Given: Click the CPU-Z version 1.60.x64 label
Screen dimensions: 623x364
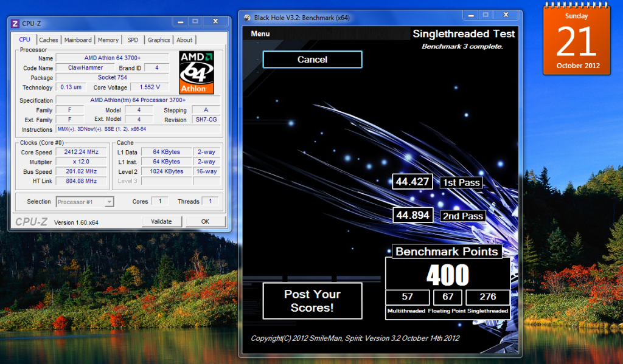Looking at the screenshot, I should point(76,222).
